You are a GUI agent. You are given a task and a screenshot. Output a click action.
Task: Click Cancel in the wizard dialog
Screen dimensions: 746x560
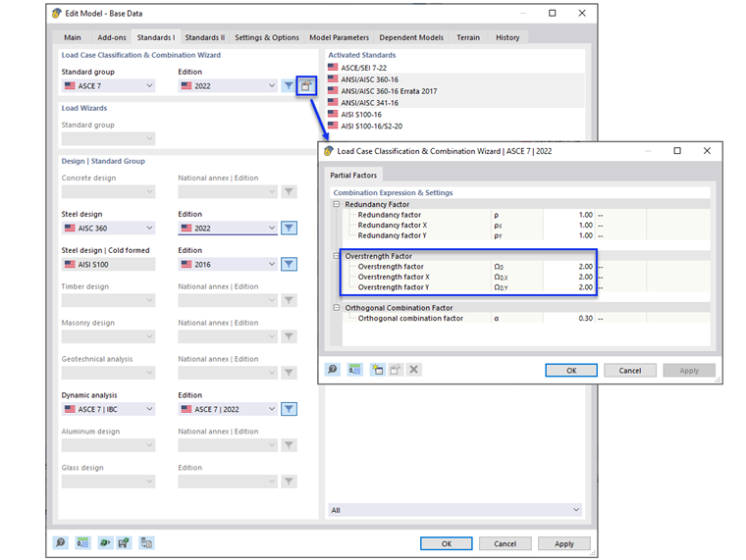[x=630, y=371]
